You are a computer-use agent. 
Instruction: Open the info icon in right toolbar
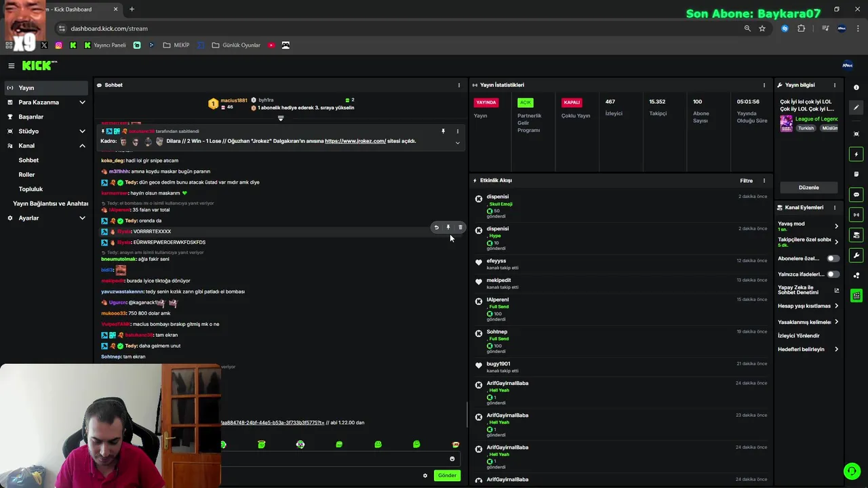[856, 87]
